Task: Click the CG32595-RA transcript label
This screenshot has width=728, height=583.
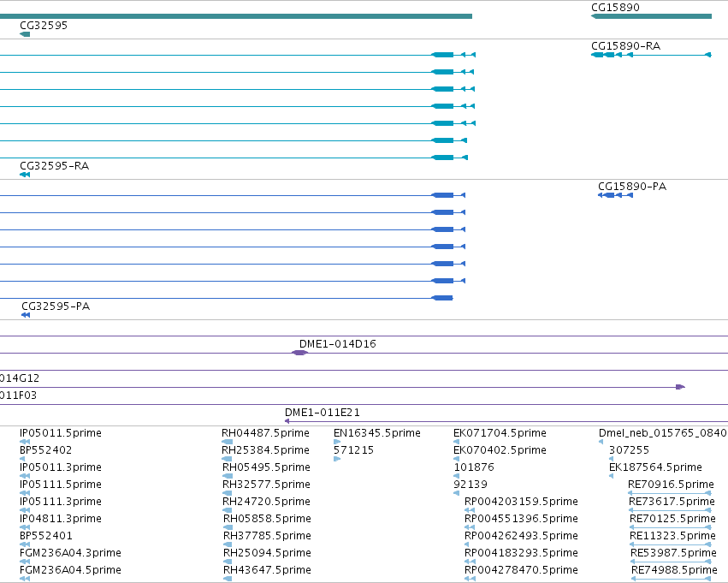Action: (54, 166)
